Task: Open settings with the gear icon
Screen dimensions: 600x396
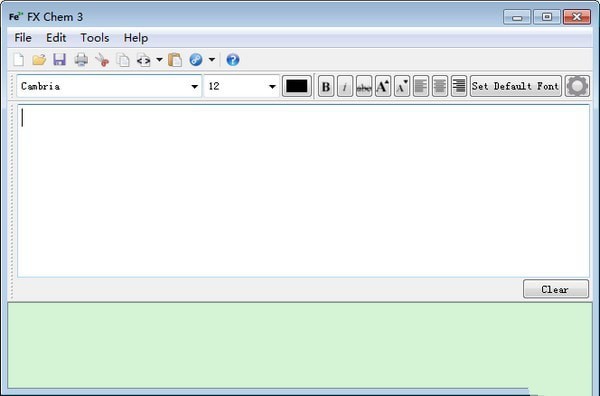Action: (x=577, y=86)
